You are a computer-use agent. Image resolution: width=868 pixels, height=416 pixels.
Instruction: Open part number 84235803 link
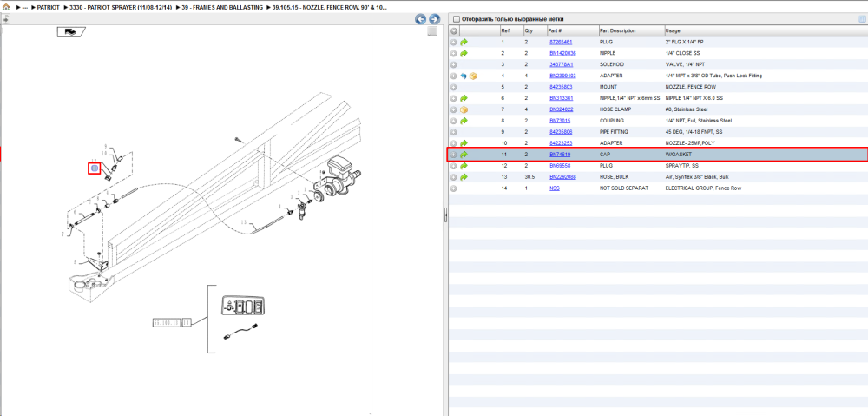click(561, 87)
